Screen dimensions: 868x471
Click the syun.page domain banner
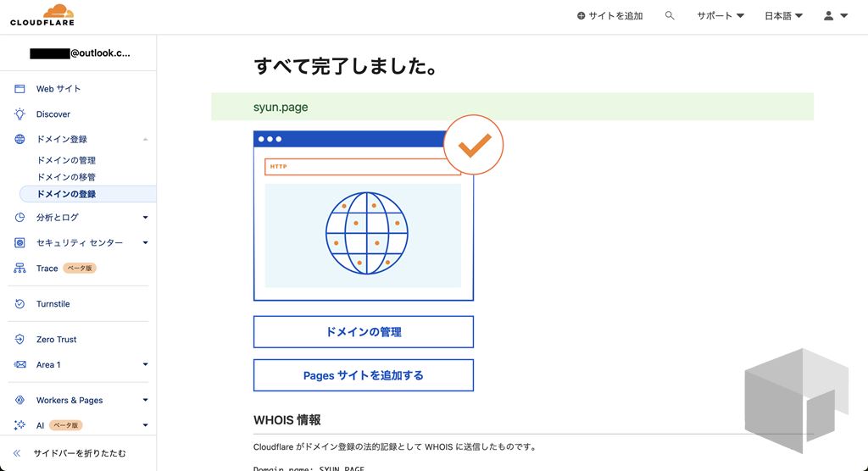512,107
